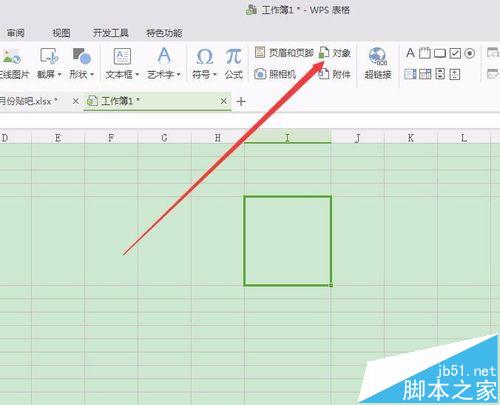Select column J header
500x405 pixels.
pos(358,138)
